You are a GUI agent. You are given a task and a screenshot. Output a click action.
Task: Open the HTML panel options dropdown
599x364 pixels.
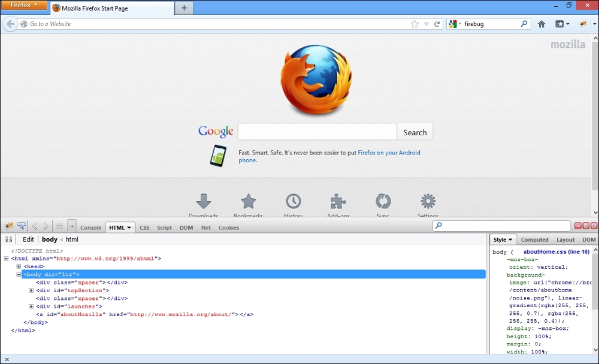[129, 227]
